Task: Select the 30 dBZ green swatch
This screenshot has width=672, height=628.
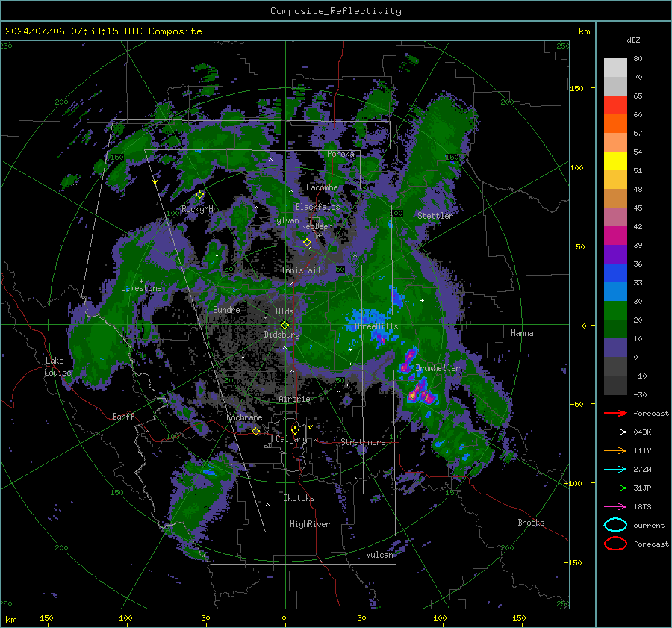Action: pyautogui.click(x=615, y=311)
